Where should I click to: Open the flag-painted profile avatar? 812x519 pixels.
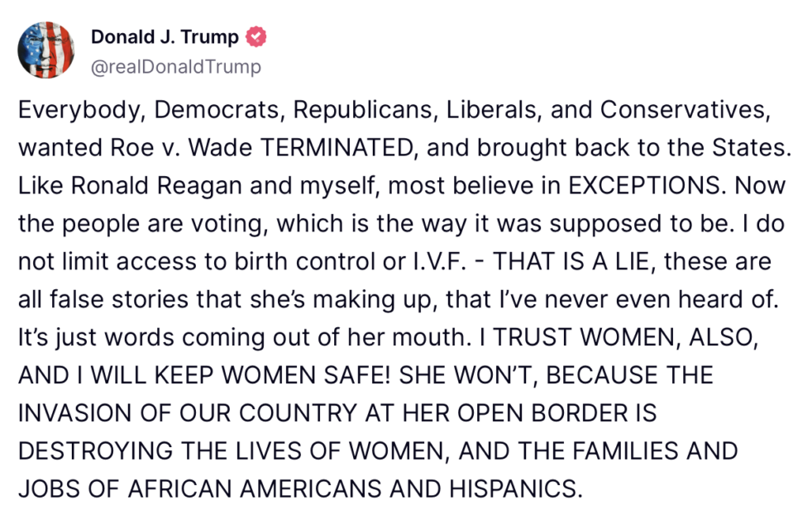[x=45, y=50]
